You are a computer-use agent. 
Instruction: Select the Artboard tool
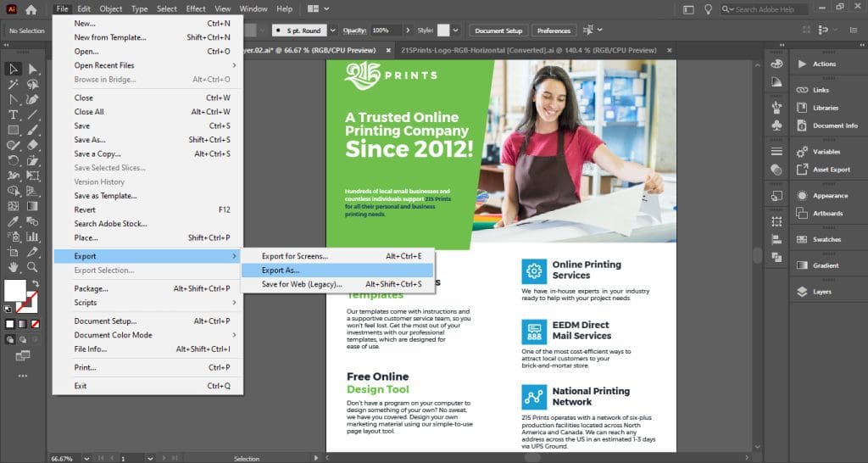[x=14, y=252]
